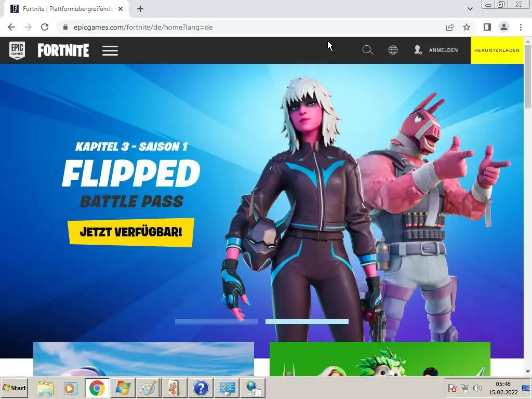The image size is (532, 399).
Task: Open the Windows Start menu
Action: coord(14,388)
